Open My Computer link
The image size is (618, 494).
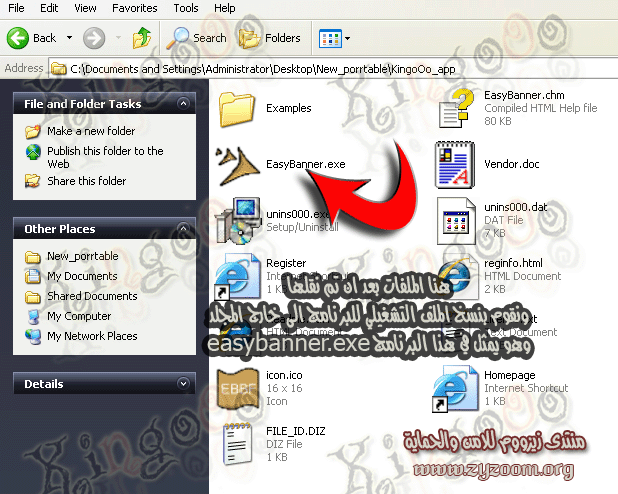pos(79,316)
